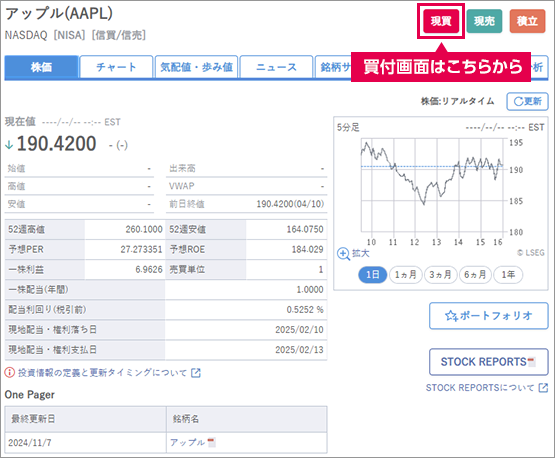Screen dimensions: 555x458
Task: Select the 1日 chart period
Action: [373, 275]
